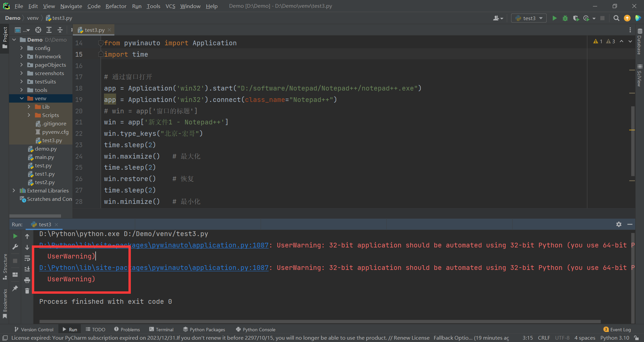Collapse all folders in Project toolbar
644x342 pixels.
60,30
